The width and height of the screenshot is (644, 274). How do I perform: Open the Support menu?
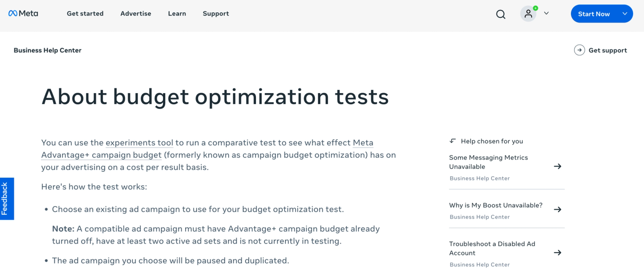[x=216, y=14]
